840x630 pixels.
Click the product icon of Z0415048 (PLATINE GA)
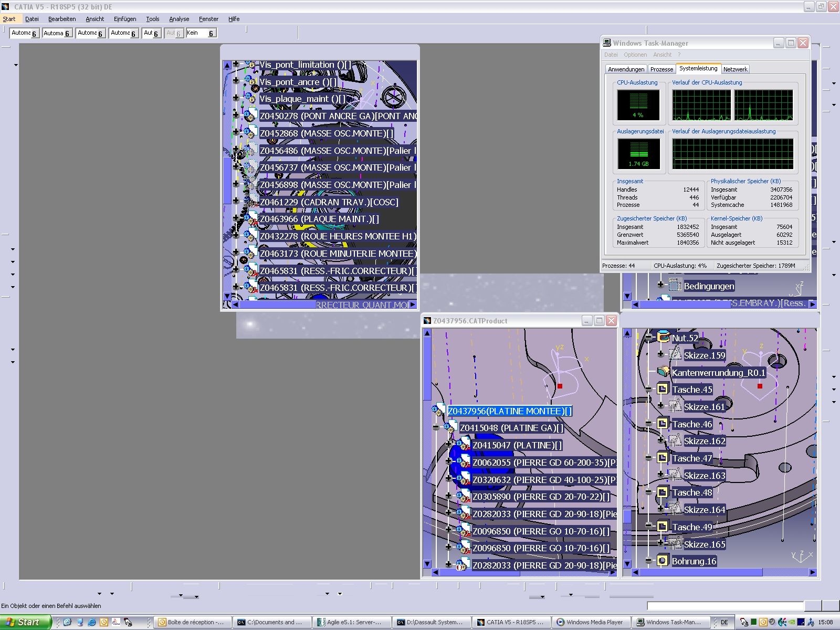tap(451, 427)
